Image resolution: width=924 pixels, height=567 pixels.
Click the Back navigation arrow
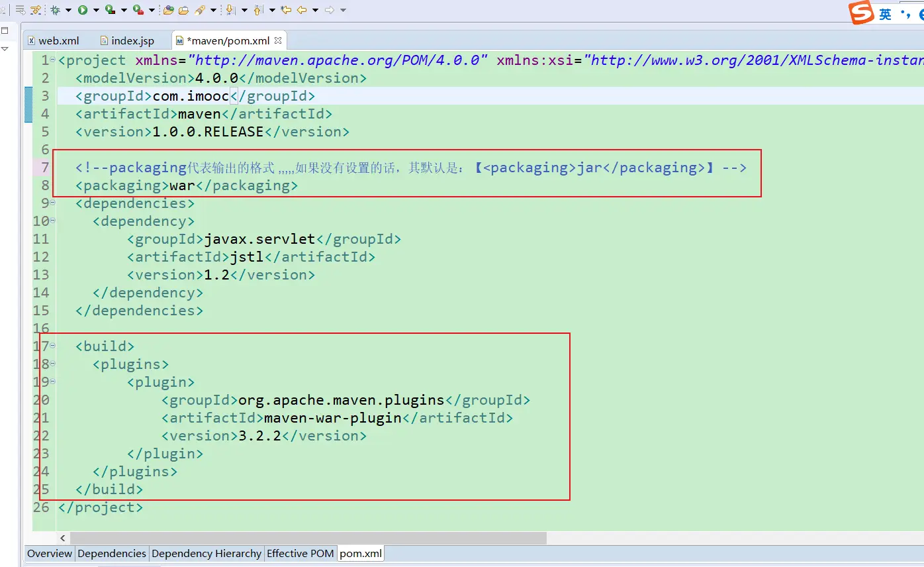pos(302,10)
